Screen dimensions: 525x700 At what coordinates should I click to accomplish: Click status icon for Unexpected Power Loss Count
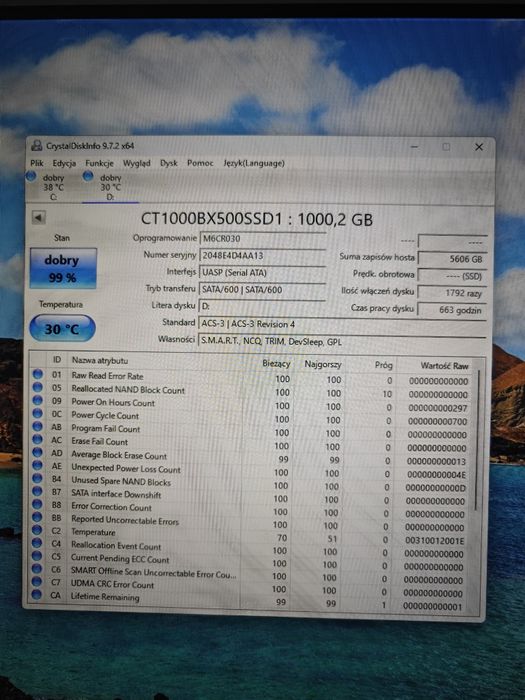38,465
